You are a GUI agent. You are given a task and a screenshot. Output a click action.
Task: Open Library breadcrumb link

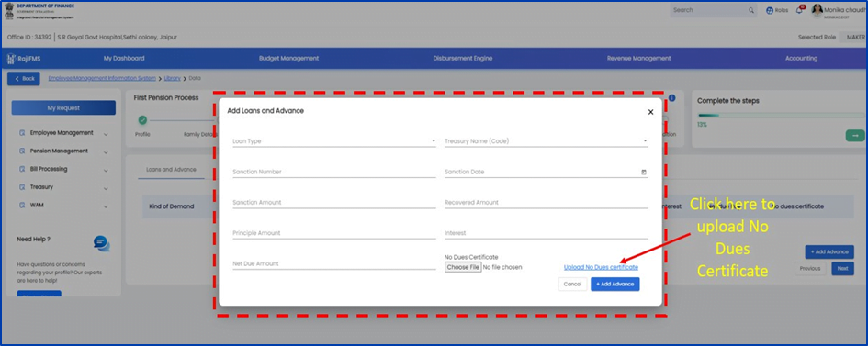click(172, 79)
